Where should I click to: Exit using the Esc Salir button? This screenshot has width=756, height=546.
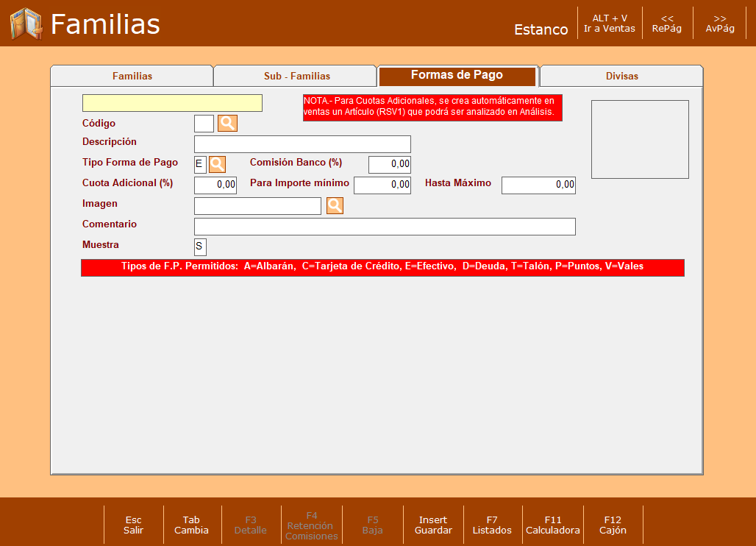[134, 525]
